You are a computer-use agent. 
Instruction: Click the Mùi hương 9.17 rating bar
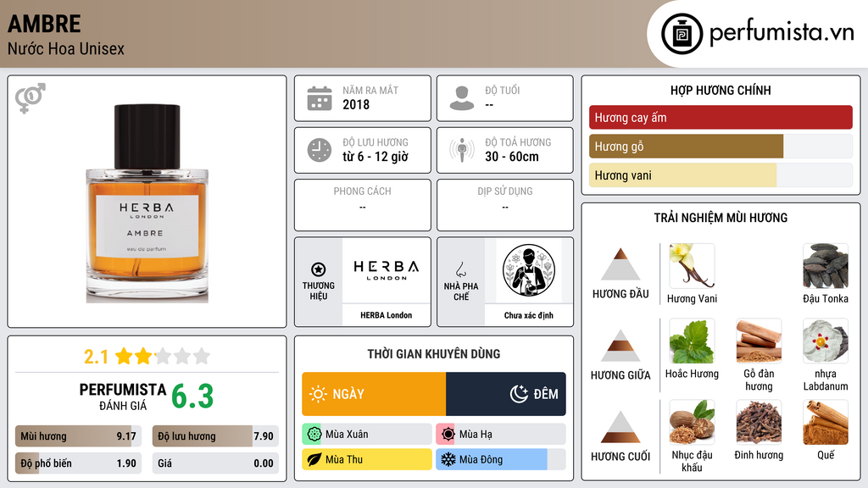click(x=78, y=436)
